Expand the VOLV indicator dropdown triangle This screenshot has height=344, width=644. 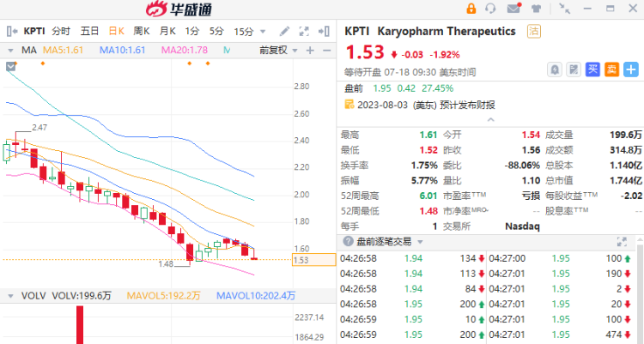click(10, 296)
